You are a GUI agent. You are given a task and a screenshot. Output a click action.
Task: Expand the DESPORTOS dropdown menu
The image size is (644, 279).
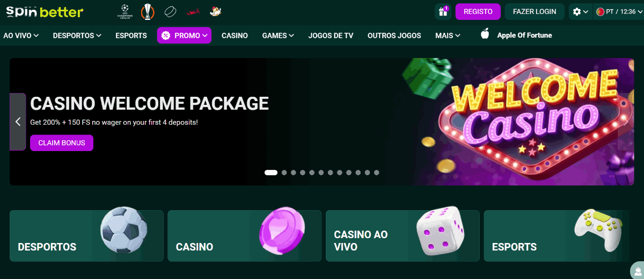click(77, 35)
